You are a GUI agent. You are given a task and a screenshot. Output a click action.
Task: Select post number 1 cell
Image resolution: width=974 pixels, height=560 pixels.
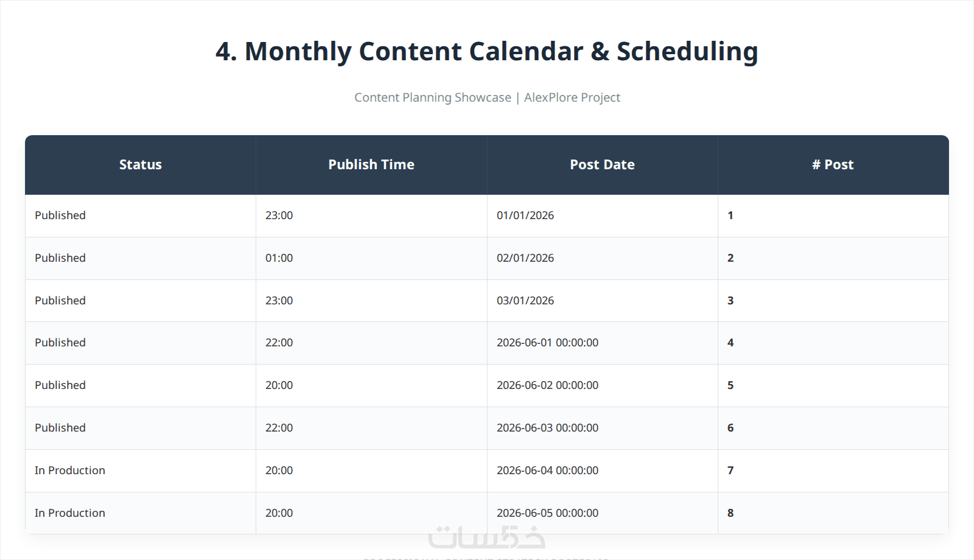coord(833,215)
